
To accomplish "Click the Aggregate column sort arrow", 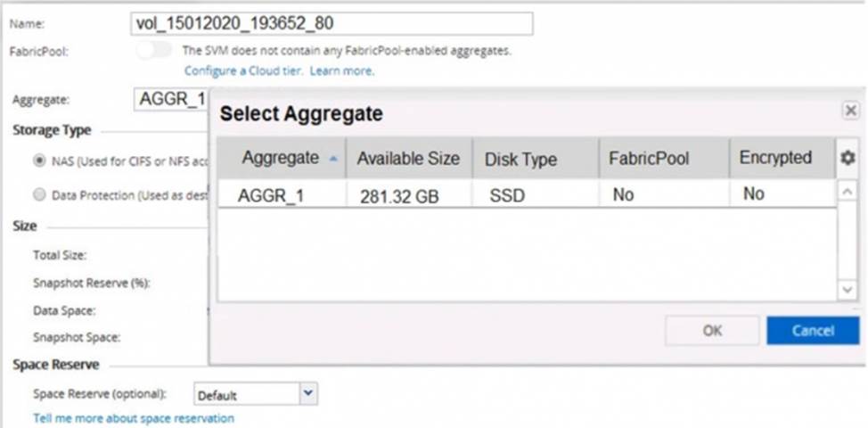I will [333, 159].
